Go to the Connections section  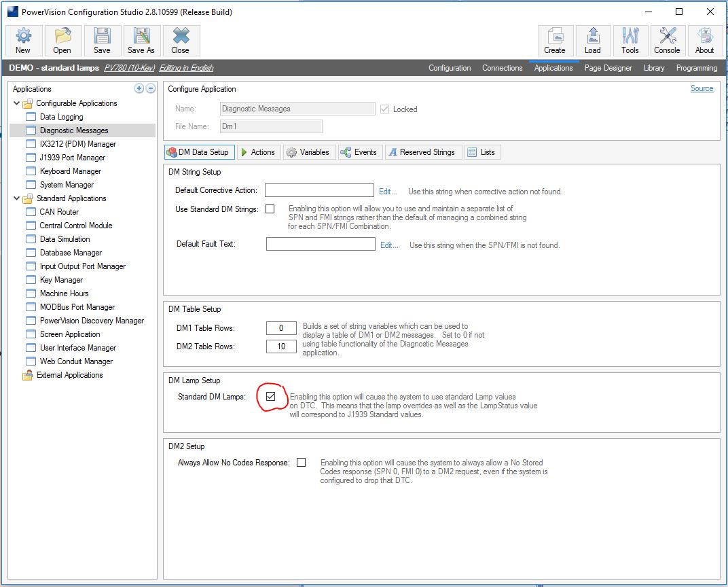coord(503,68)
